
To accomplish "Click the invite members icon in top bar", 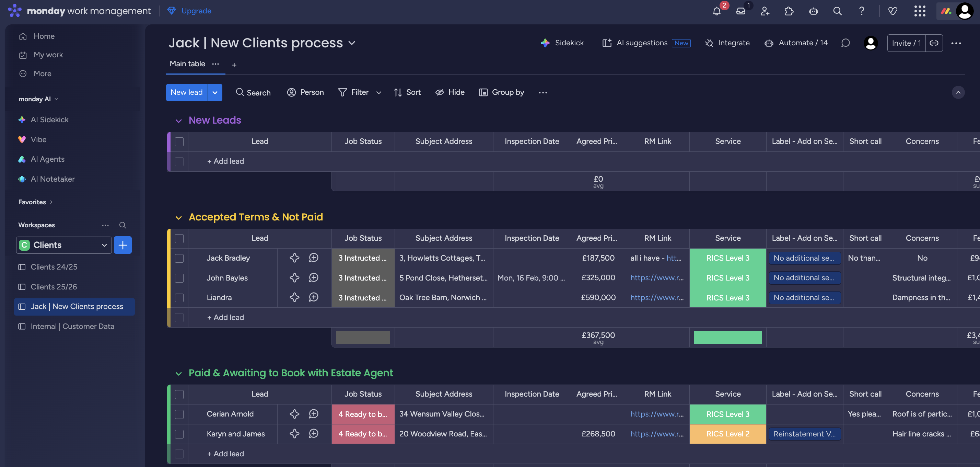I will point(765,11).
